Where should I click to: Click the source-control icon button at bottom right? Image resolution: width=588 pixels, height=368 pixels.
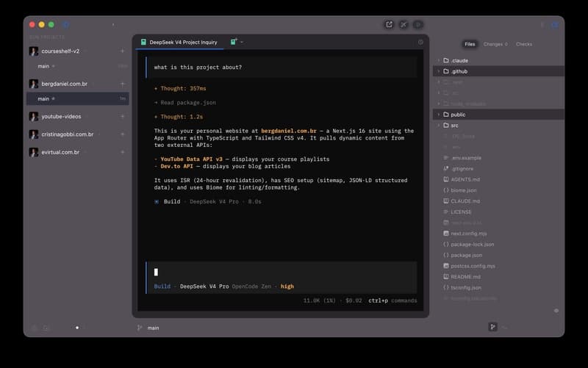click(492, 327)
